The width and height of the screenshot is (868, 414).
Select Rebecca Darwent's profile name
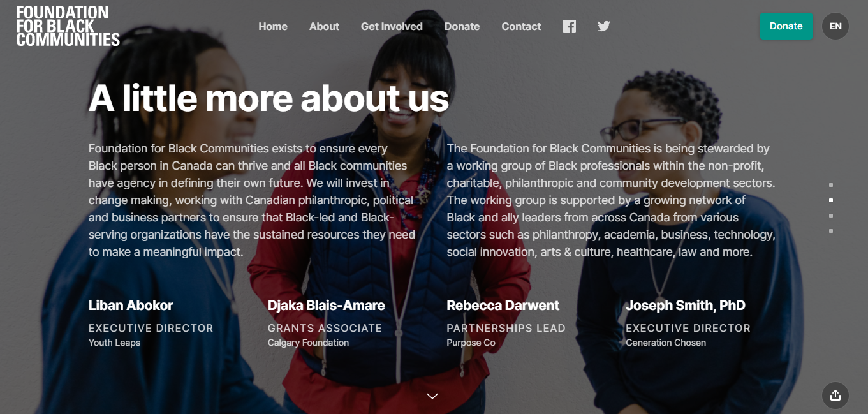click(503, 306)
